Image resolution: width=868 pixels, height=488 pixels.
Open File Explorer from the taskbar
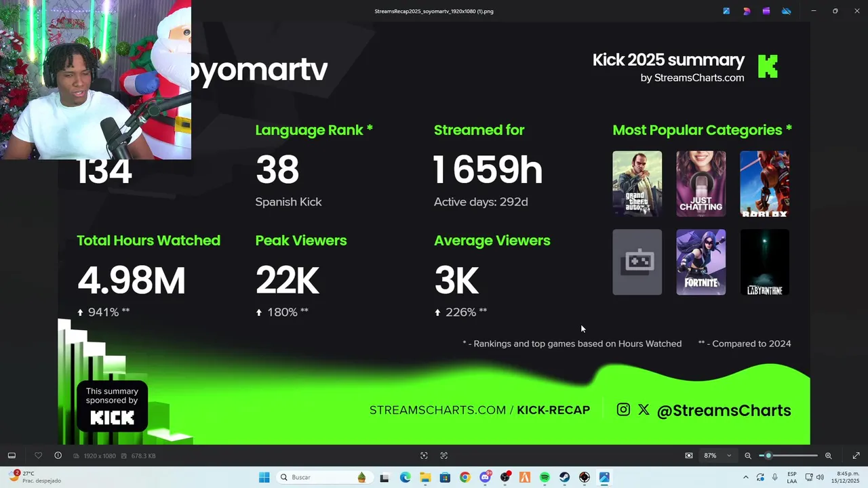pyautogui.click(x=425, y=477)
